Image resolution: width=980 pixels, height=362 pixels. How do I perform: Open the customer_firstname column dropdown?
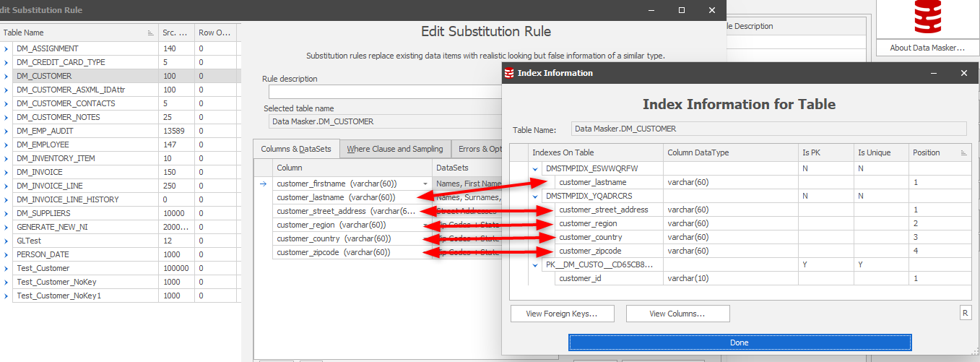click(x=425, y=184)
